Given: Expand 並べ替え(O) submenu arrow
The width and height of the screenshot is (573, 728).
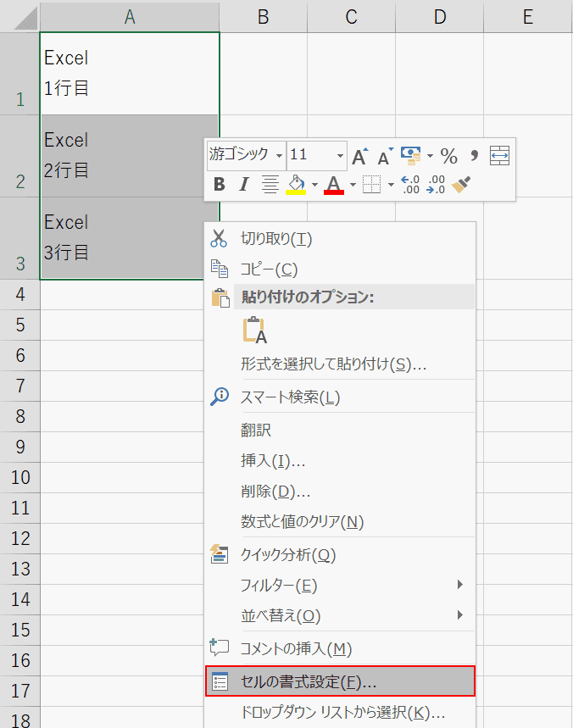Looking at the screenshot, I should point(459,615).
